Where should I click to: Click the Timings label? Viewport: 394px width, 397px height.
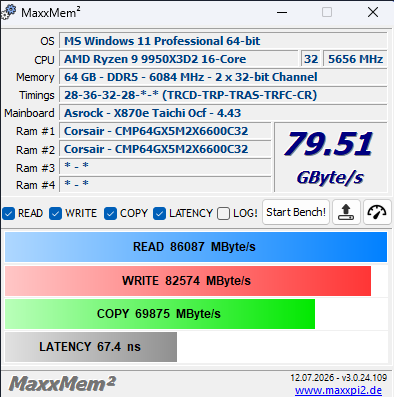click(37, 95)
